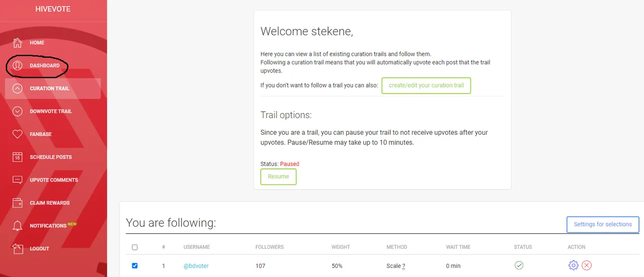Expand Downvote Trail via its chevron icon
This screenshot has width=644, height=277.
click(x=18, y=111)
